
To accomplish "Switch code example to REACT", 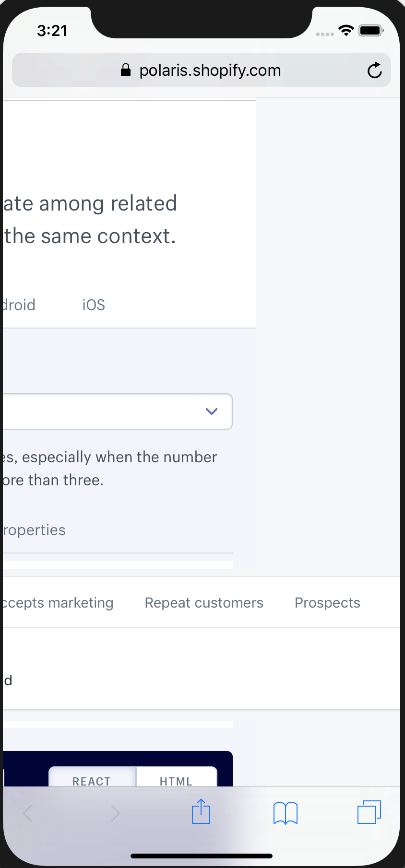I will (x=91, y=780).
